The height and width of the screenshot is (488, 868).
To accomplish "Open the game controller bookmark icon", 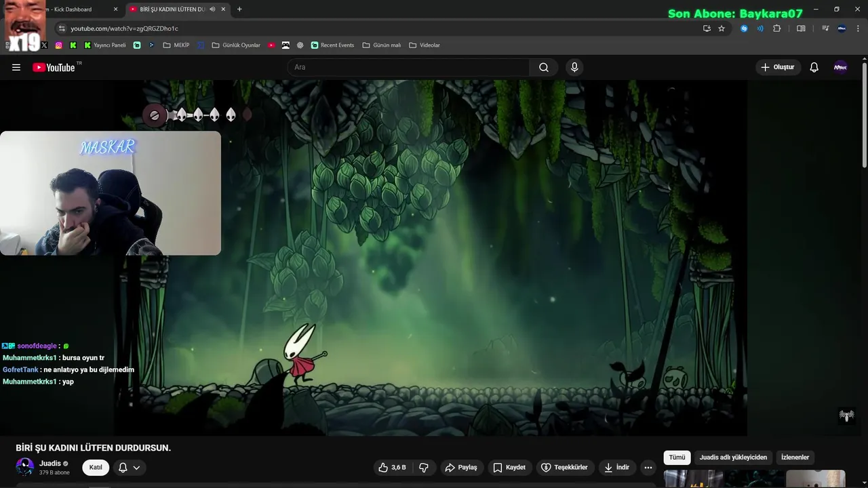I will [285, 45].
